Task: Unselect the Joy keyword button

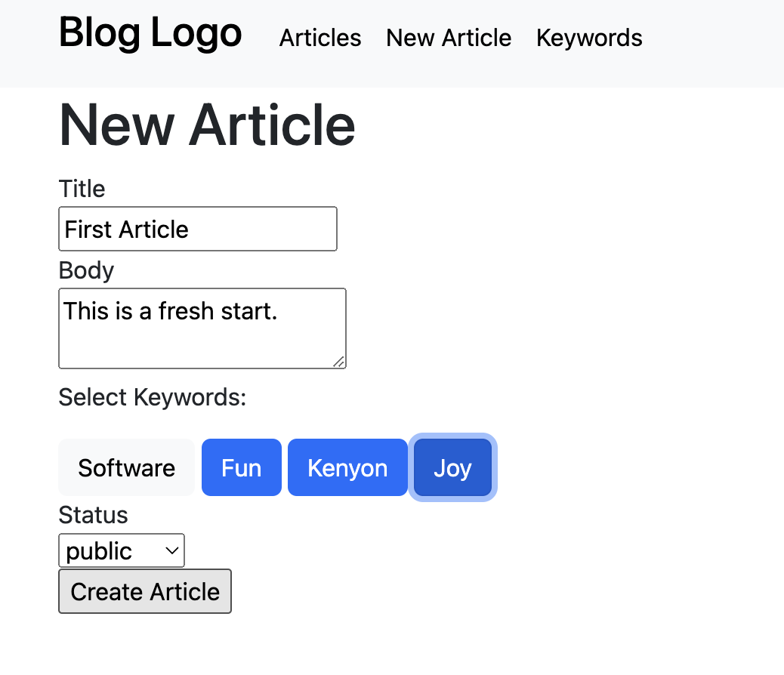Action: pos(452,468)
